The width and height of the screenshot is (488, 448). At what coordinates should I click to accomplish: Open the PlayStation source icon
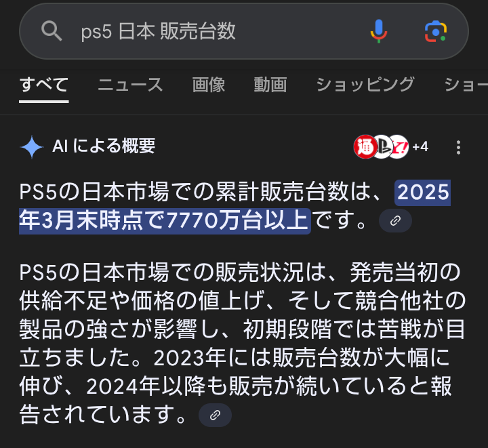click(x=383, y=147)
